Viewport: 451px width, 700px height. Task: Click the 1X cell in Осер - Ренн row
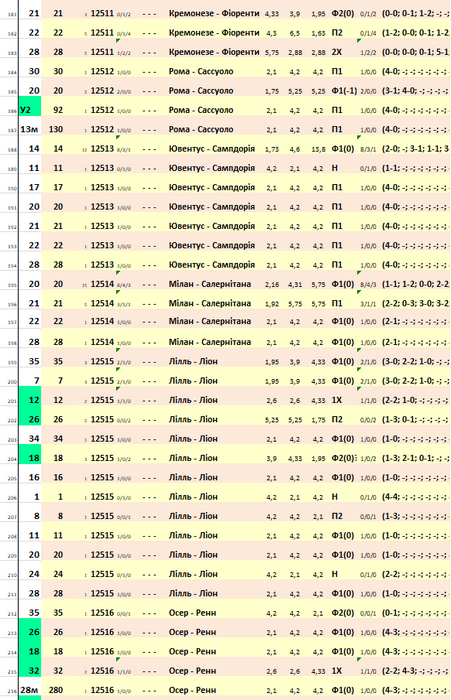click(x=336, y=671)
